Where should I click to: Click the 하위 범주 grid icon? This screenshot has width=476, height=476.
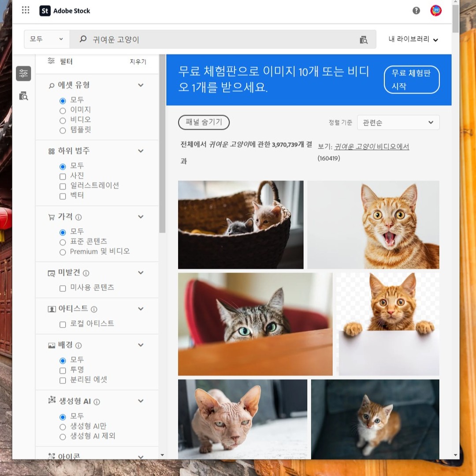[52, 151]
